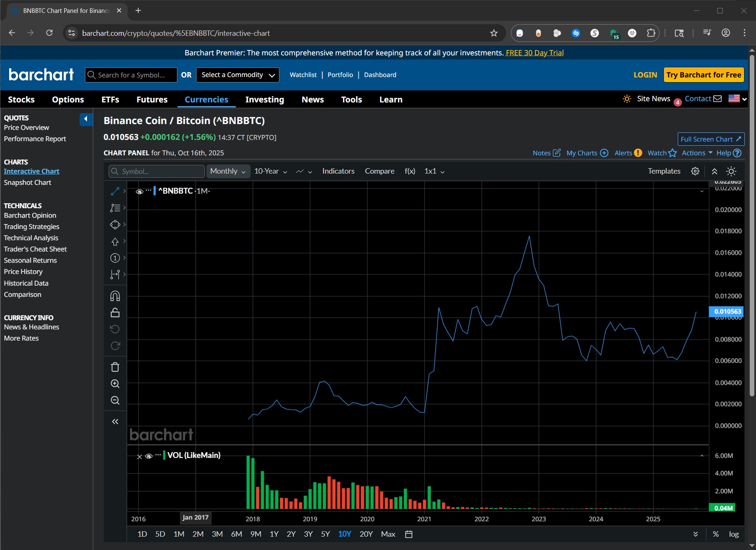Open the Fibonacci retracement tools
The height and width of the screenshot is (550, 756).
tap(115, 208)
